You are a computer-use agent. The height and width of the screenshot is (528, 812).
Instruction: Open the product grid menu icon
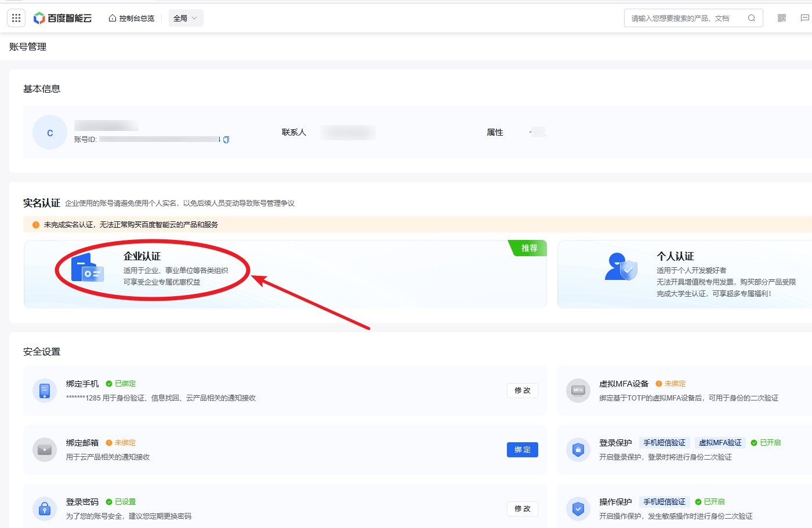point(16,17)
